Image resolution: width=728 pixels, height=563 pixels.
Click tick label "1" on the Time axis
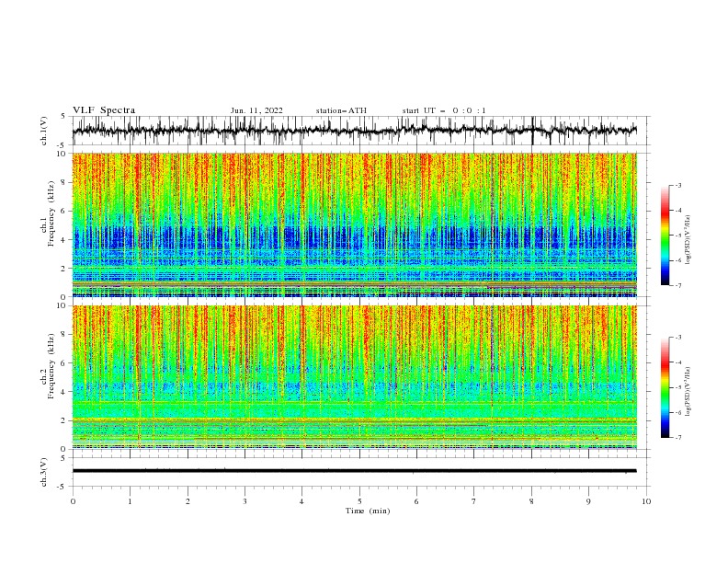[130, 501]
